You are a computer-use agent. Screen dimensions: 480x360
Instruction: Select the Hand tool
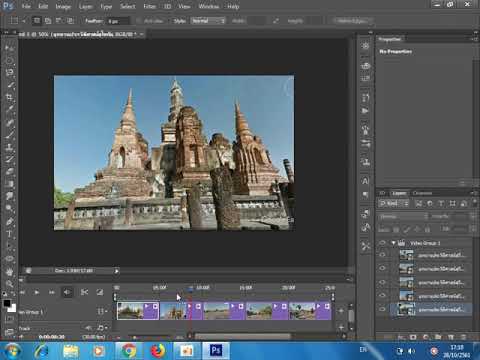click(x=9, y=272)
